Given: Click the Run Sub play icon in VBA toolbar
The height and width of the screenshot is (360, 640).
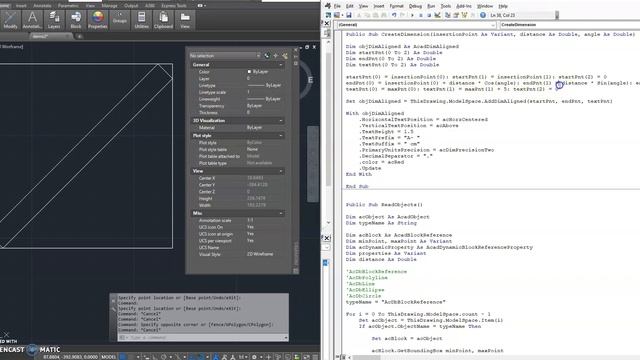Looking at the screenshot, I should [x=412, y=15].
